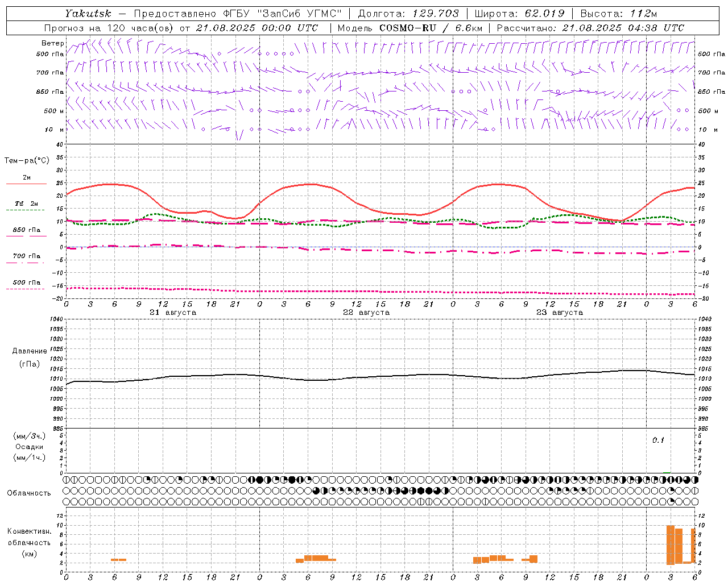
Task: Click the '850 гПа' wind level label at left
Action: 50,92
